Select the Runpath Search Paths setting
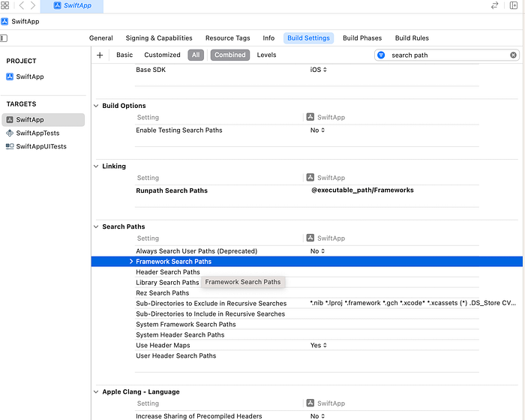This screenshot has height=420, width=525. pos(172,190)
